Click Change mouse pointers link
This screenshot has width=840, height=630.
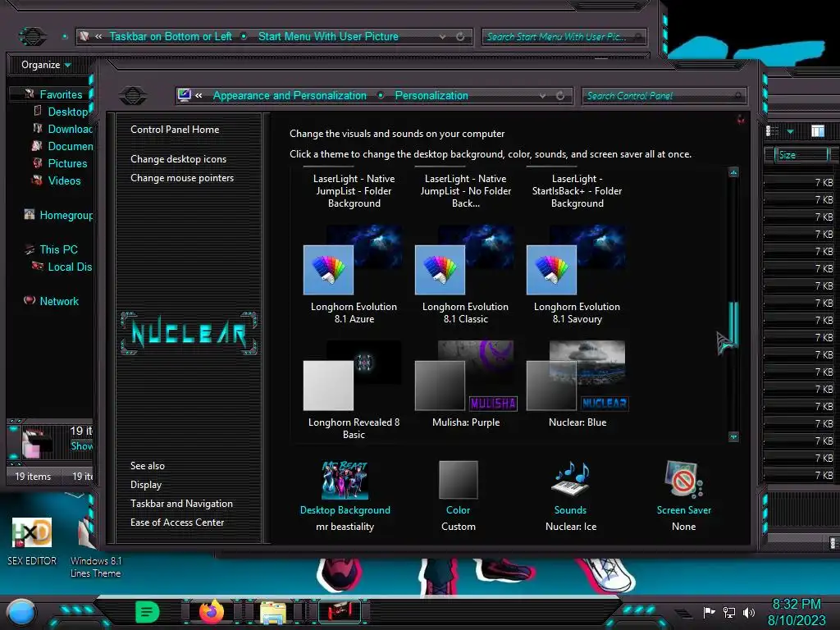click(182, 178)
